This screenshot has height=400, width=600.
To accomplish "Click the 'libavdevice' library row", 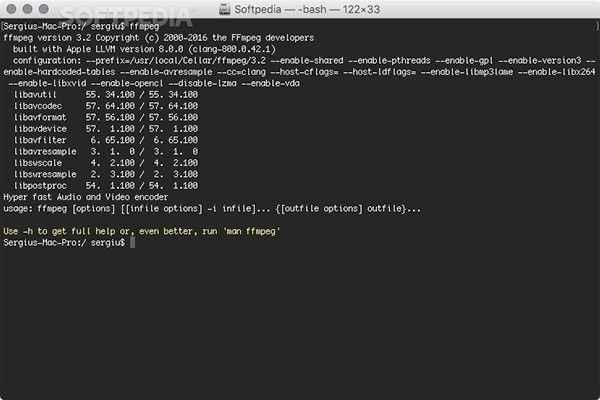I will [x=106, y=129].
